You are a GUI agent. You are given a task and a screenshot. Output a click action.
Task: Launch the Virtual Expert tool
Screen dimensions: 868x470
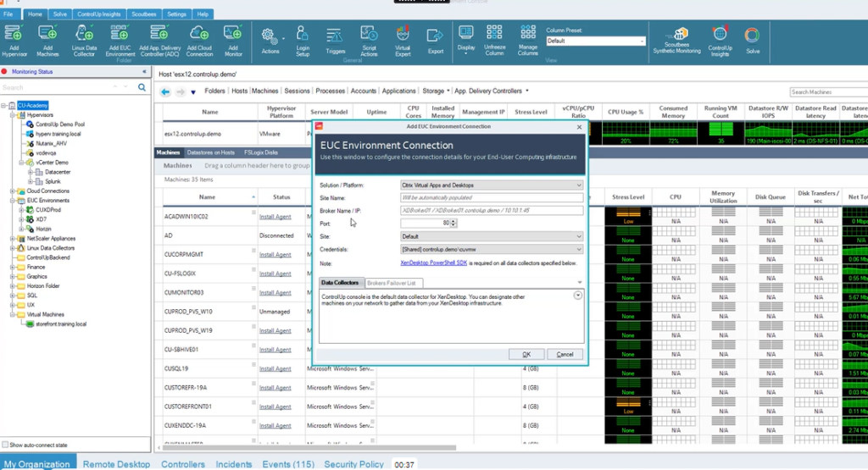tap(403, 41)
